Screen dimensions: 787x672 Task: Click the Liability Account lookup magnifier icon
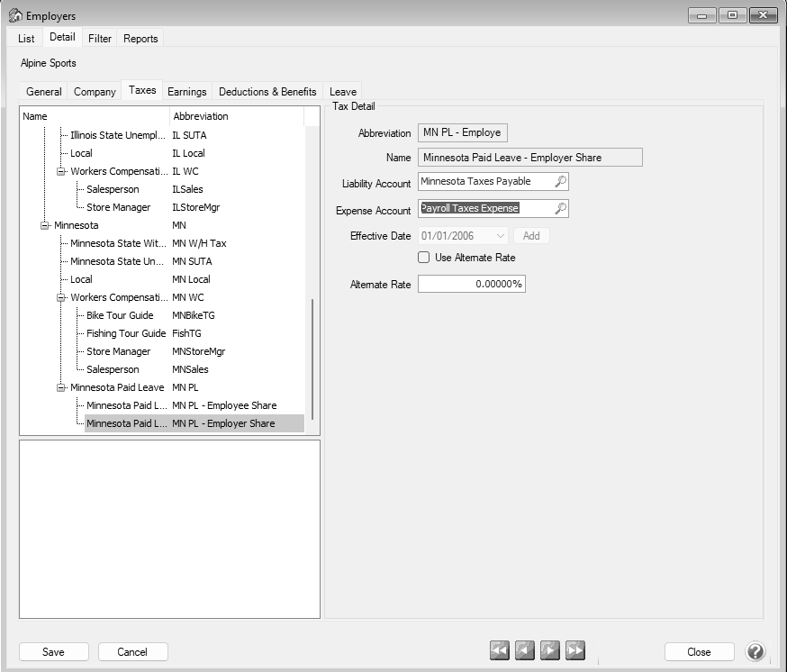(560, 182)
